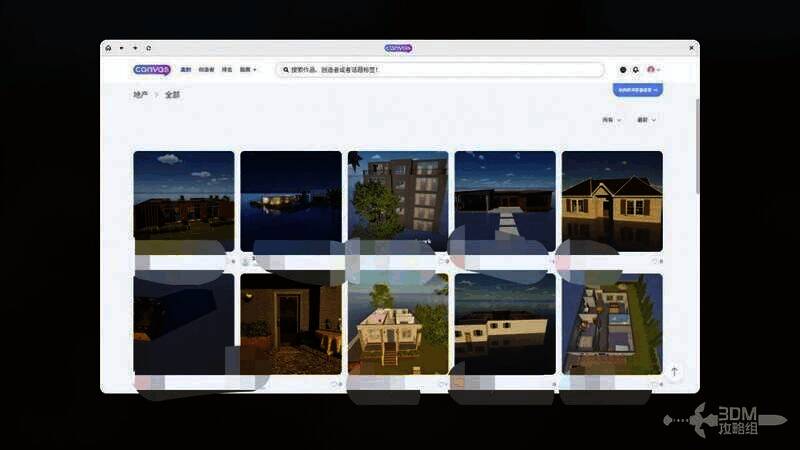Like the cottage house thumbnail via heart icon
This screenshot has height=450, width=800.
pos(656,261)
